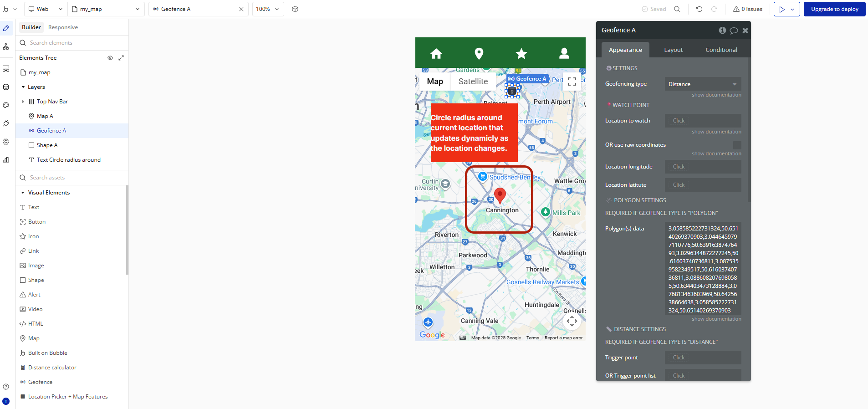Click Report a map error link
Screen dimensions: 868x409
click(x=563, y=338)
